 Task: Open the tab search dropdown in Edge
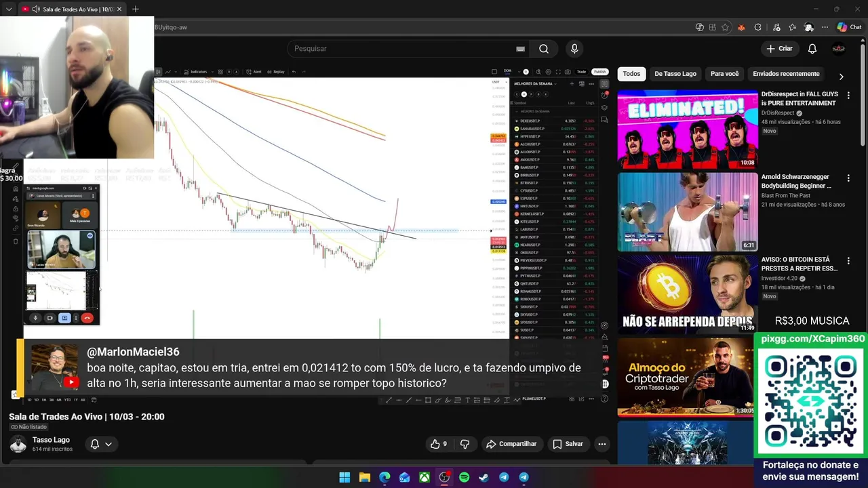tap(9, 9)
